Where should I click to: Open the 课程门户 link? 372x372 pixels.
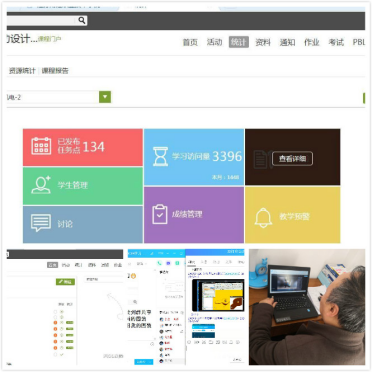pos(49,39)
